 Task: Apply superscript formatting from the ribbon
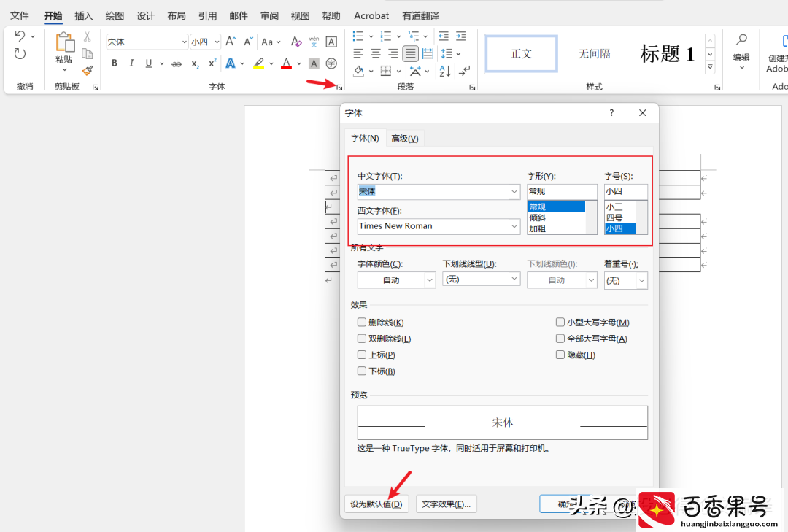(212, 63)
